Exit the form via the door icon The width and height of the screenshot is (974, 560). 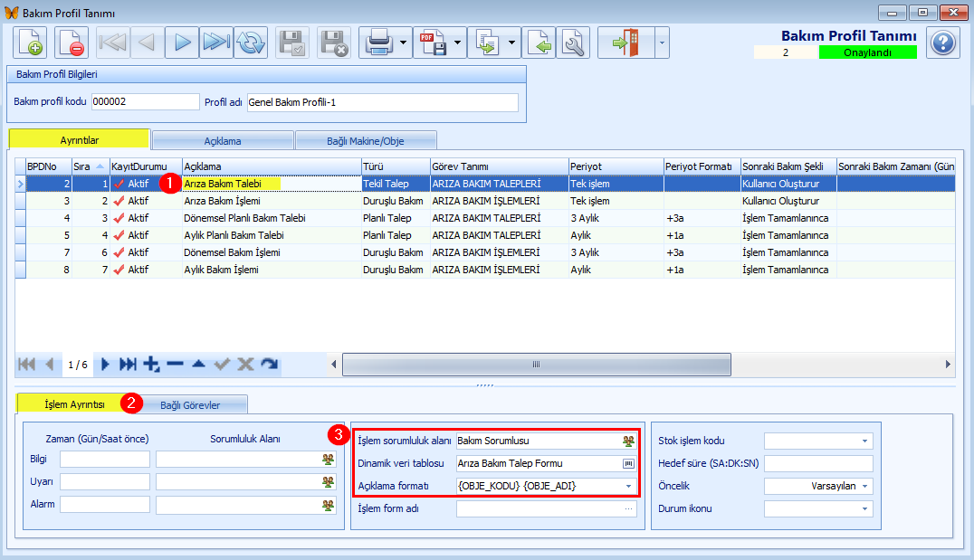(x=625, y=43)
